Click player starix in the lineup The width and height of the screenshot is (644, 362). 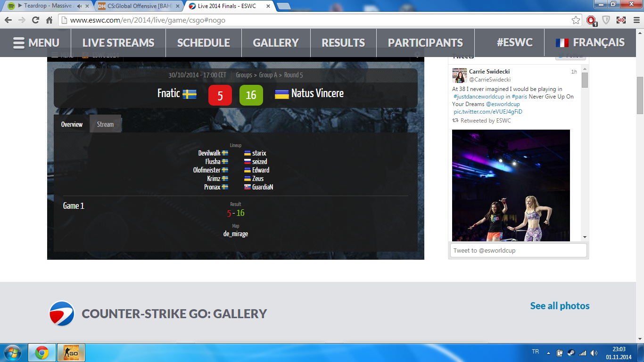(x=259, y=153)
